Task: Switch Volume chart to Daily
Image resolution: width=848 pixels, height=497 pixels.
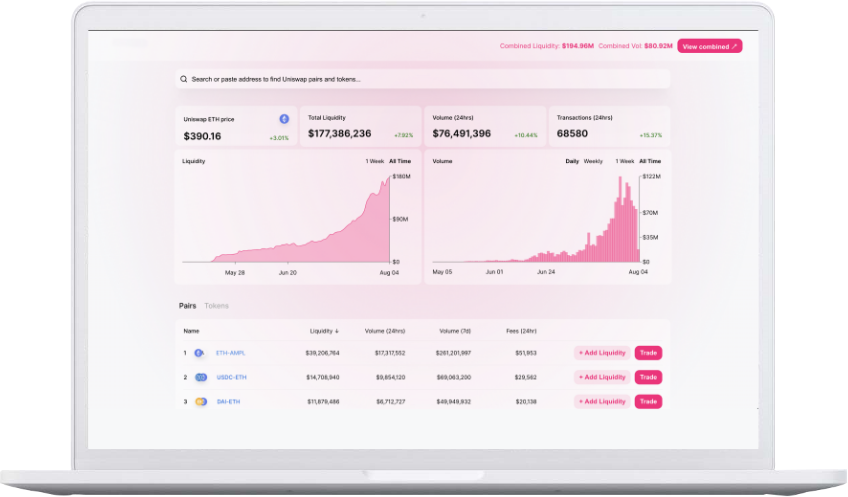Action: tap(572, 161)
